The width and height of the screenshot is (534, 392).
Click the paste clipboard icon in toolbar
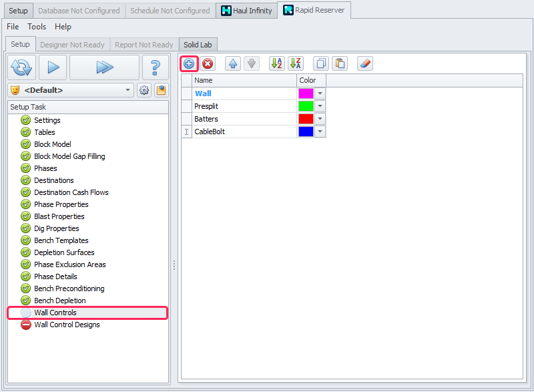coord(340,63)
